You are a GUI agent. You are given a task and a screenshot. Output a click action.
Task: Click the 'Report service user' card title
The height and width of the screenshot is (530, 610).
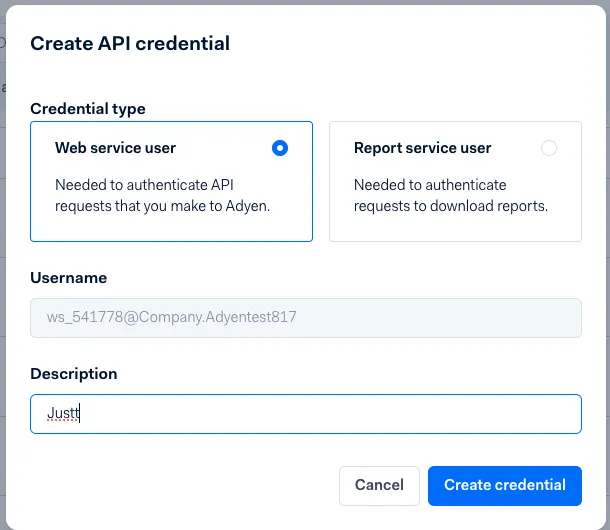[x=422, y=148]
